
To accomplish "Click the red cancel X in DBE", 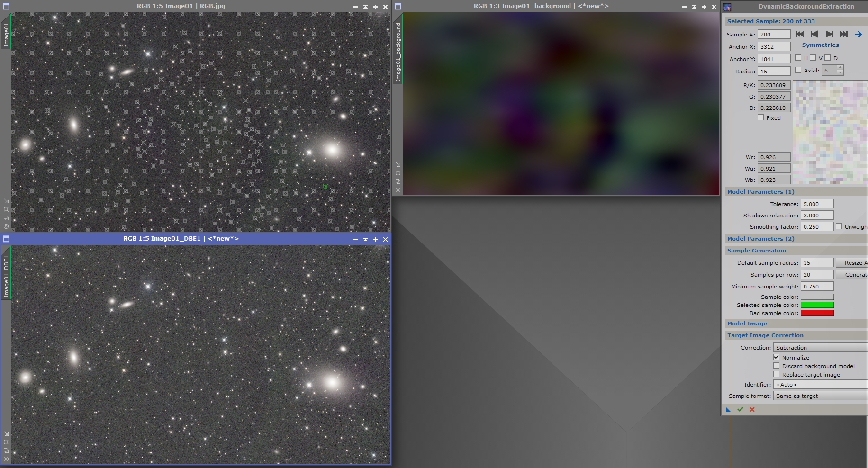I will (x=752, y=410).
